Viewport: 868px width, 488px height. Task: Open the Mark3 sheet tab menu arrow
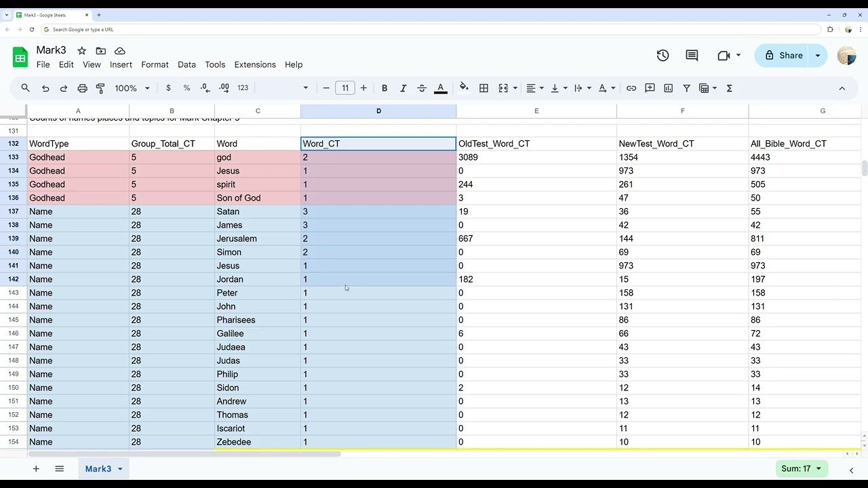point(120,469)
